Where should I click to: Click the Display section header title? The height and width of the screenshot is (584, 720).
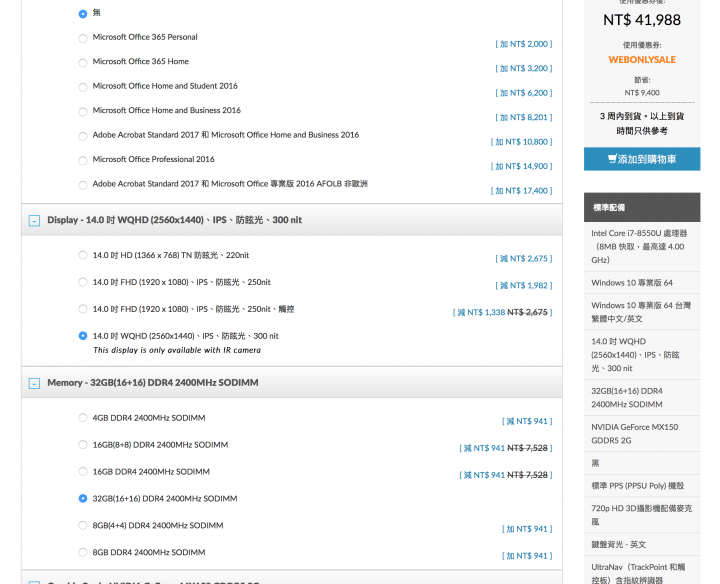174,220
